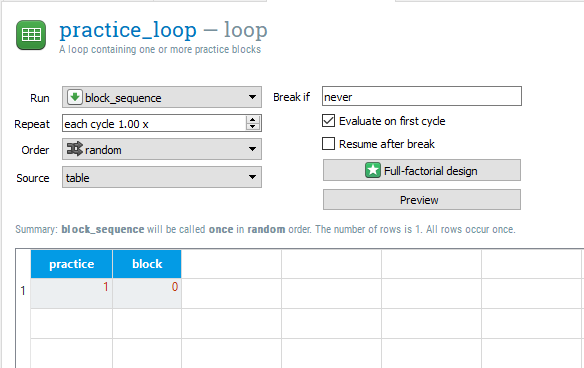This screenshot has height=368, width=584.
Task: Open the Source dropdown set to table
Action: (162, 177)
